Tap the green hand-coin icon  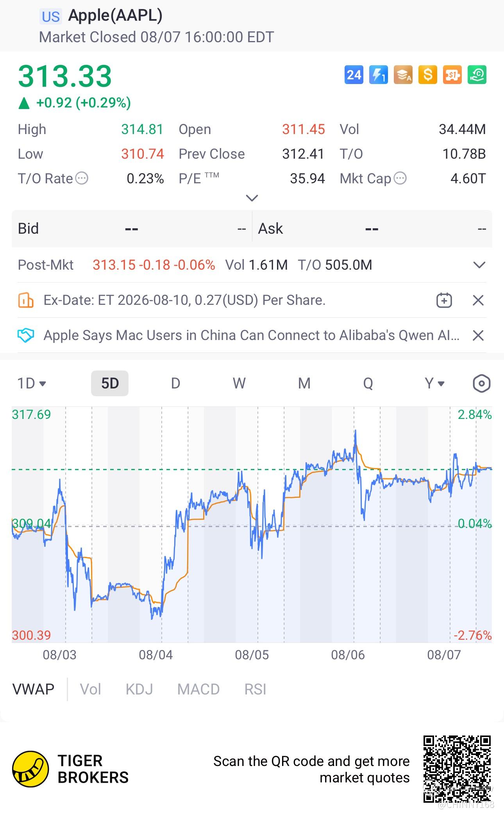point(477,75)
